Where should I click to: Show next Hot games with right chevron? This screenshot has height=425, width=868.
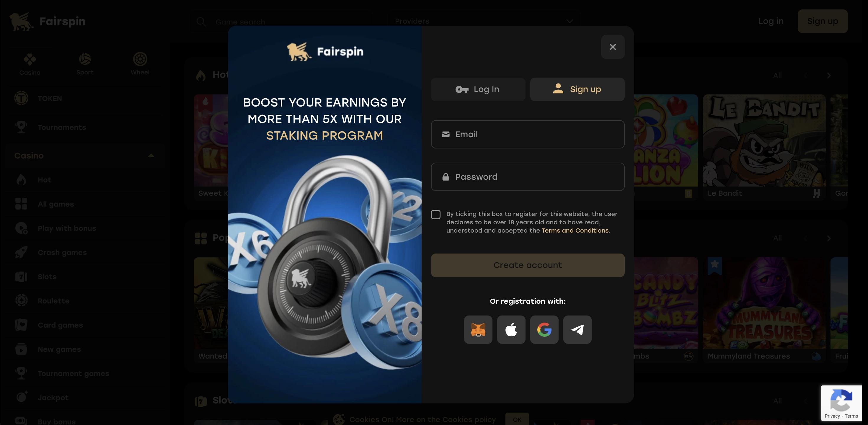828,76
